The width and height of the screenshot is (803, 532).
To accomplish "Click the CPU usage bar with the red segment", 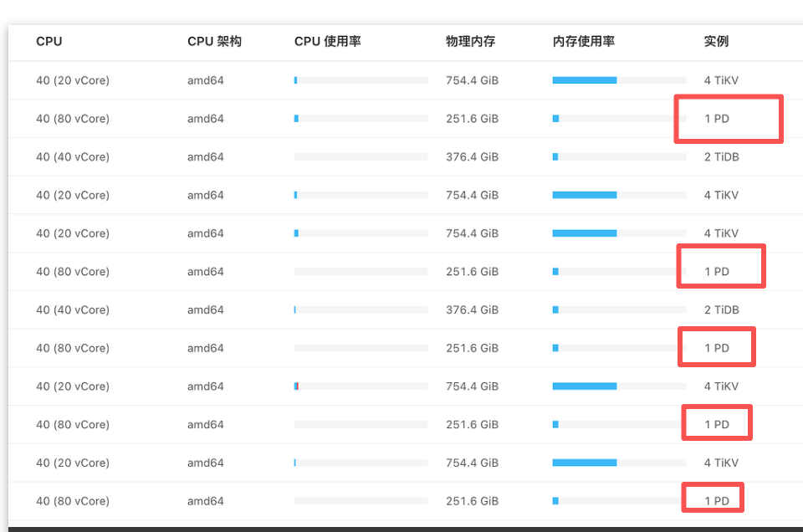I will tap(361, 386).
